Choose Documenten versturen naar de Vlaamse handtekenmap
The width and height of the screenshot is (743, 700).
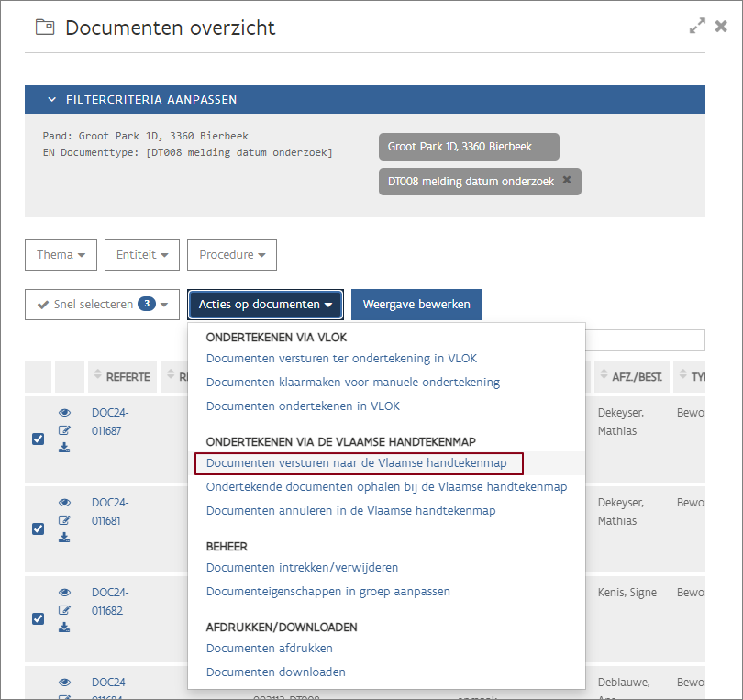[356, 463]
